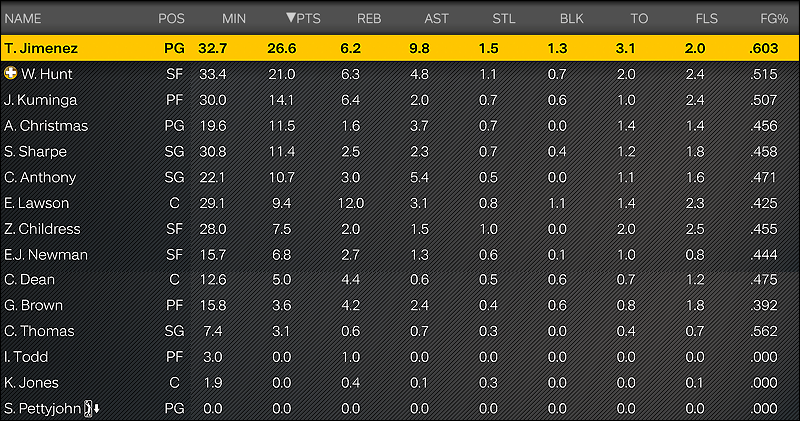Select E. Lawson center row
The width and height of the screenshot is (800, 421).
pos(400,203)
